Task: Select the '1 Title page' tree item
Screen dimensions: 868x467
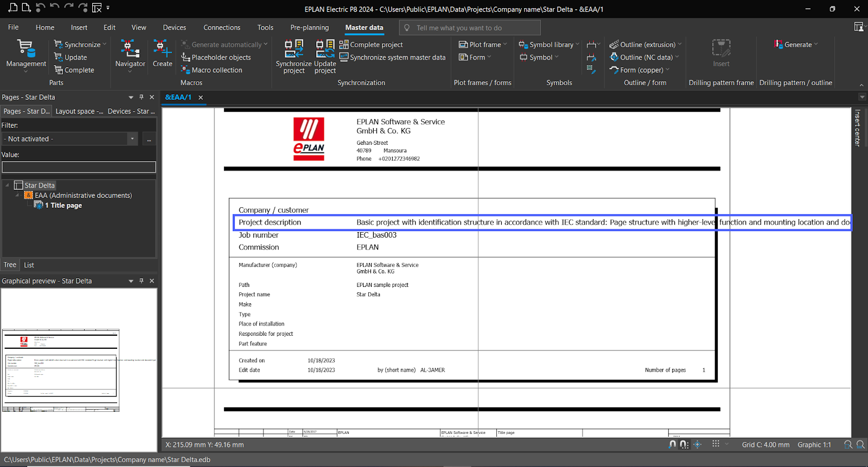Action: tap(63, 205)
